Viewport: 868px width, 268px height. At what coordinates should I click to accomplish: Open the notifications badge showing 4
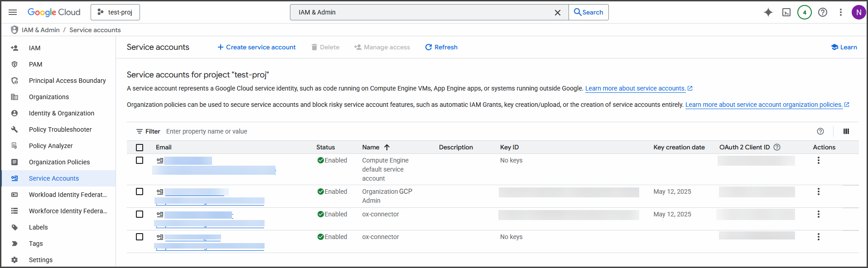(x=804, y=12)
